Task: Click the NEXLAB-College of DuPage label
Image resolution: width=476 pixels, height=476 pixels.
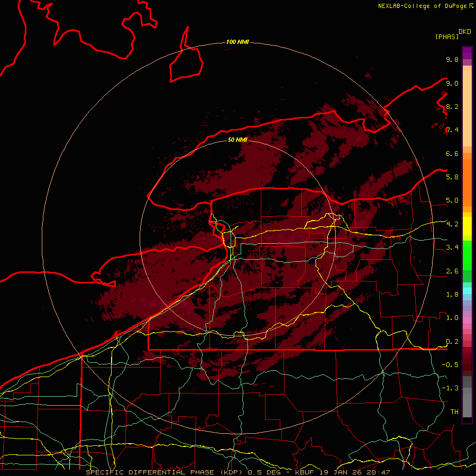Action: point(422,6)
